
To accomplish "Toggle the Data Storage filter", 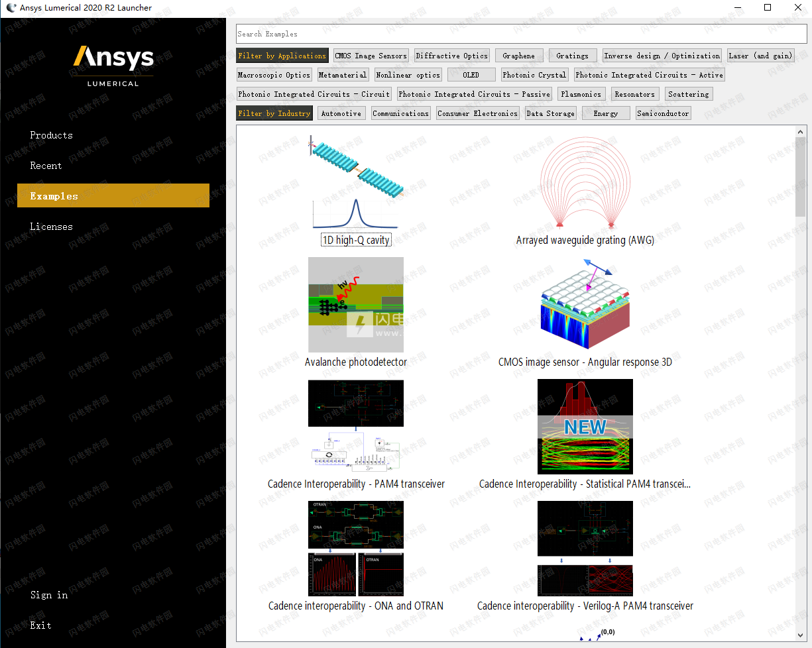I will click(x=551, y=113).
